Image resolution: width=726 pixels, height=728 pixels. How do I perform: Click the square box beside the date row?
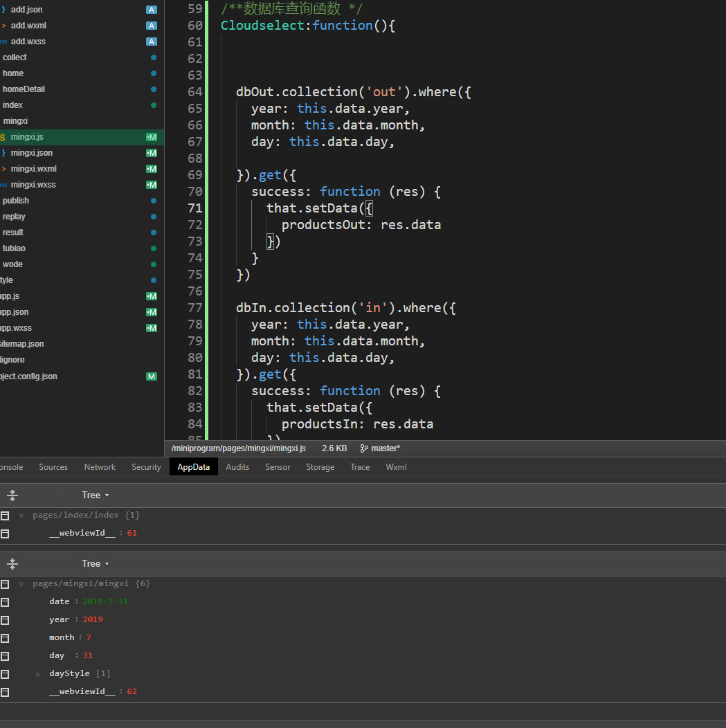5,602
